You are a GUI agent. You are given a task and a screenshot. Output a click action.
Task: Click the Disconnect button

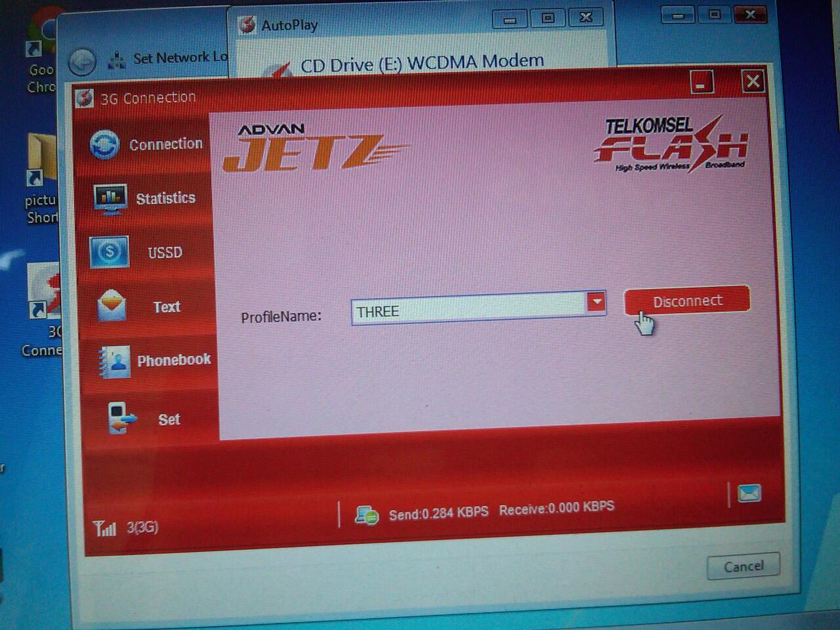(x=686, y=301)
